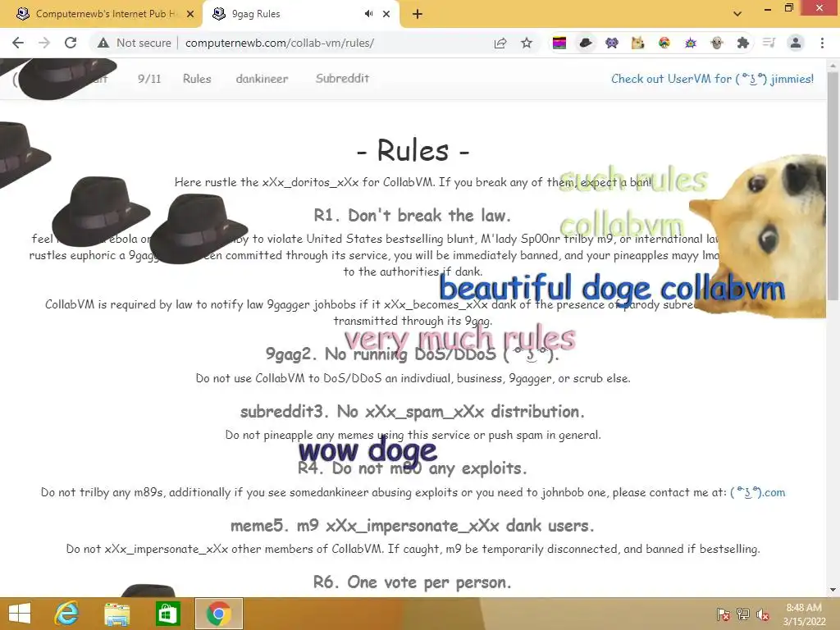The width and height of the screenshot is (840, 630).
Task: Open File Explorer from taskbar
Action: coord(116,614)
